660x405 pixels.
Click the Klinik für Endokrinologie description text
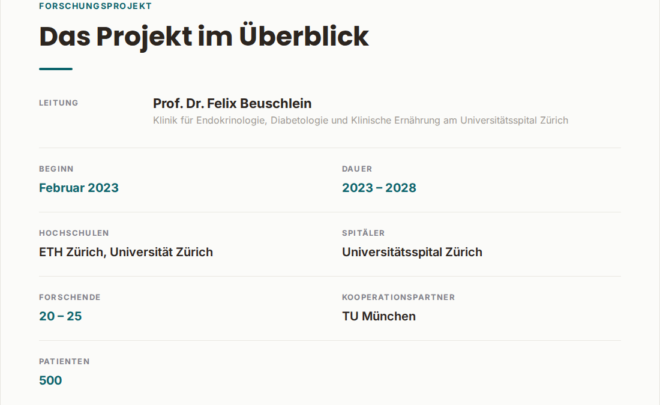click(360, 120)
